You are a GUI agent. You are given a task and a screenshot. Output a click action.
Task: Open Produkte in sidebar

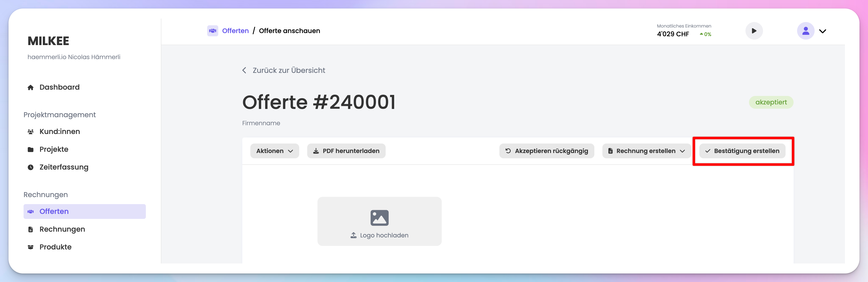click(x=55, y=247)
